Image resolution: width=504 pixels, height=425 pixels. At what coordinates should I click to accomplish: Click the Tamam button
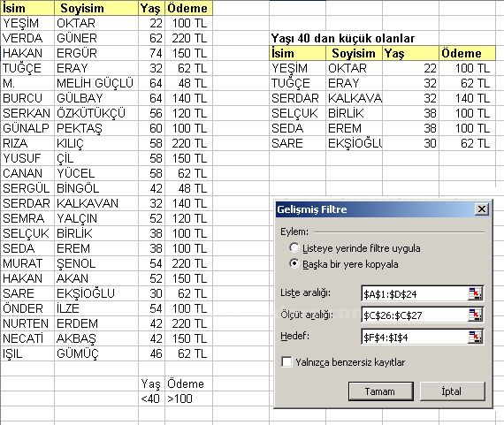380,391
